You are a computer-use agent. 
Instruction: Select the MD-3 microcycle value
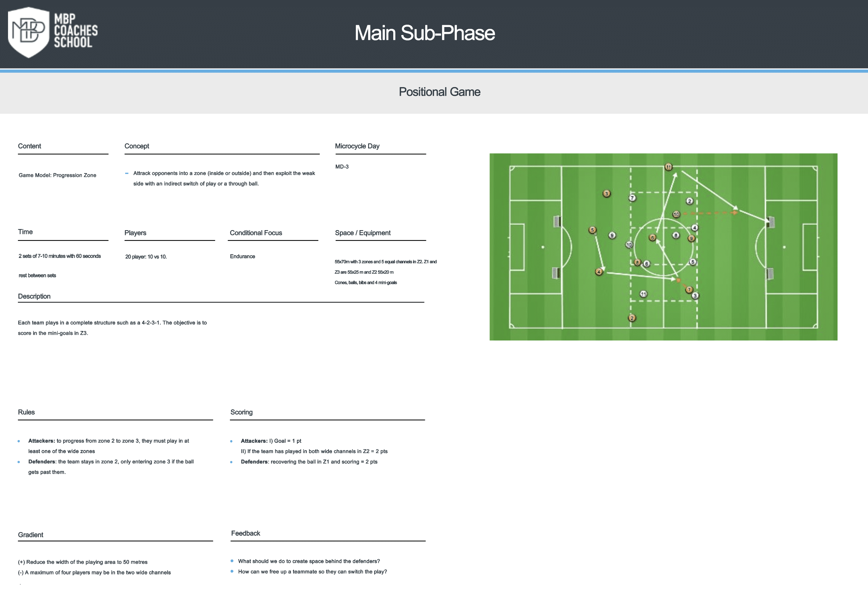[342, 167]
